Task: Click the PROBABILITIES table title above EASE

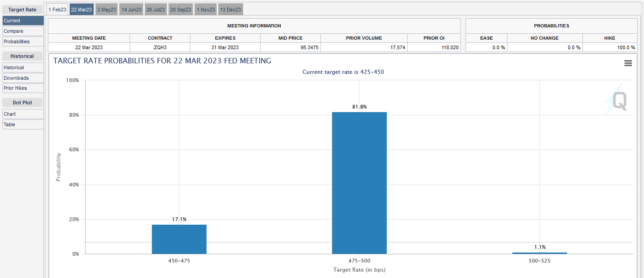Action: [551, 26]
